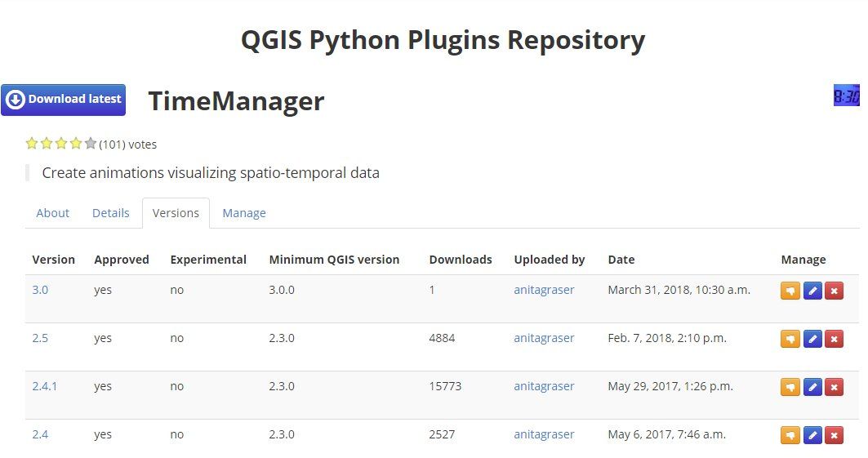Click the red delete icon for version 2.5
Image resolution: width=868 pixels, height=458 pixels.
pyautogui.click(x=834, y=339)
